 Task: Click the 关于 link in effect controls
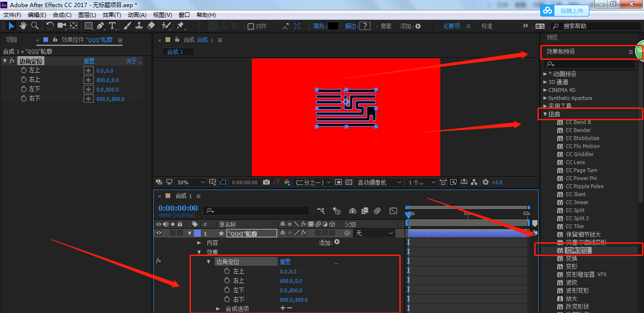click(x=134, y=61)
